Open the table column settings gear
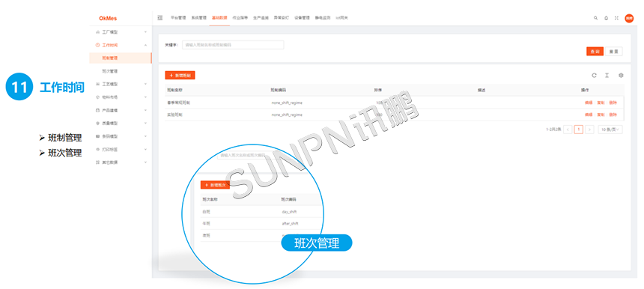This screenshot has width=644, height=289. click(621, 75)
